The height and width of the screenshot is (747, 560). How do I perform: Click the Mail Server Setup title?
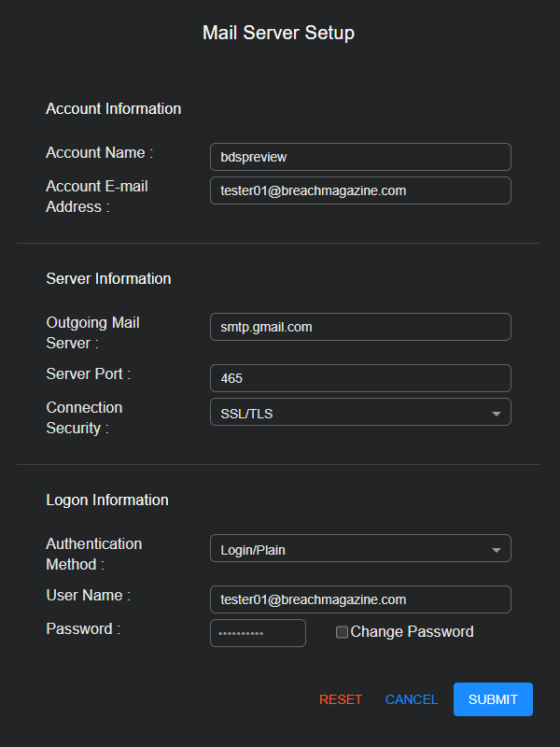point(278,33)
